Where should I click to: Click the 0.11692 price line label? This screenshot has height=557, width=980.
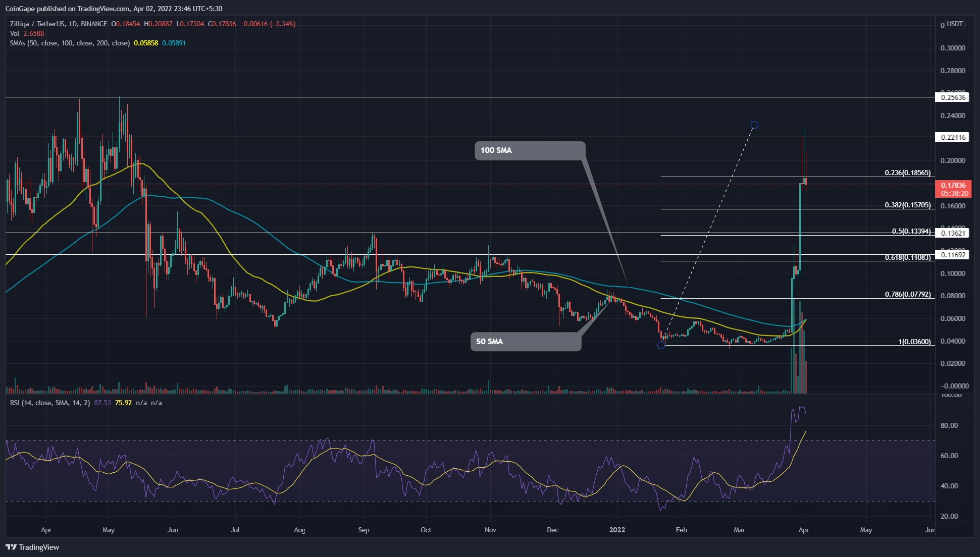pyautogui.click(x=952, y=255)
